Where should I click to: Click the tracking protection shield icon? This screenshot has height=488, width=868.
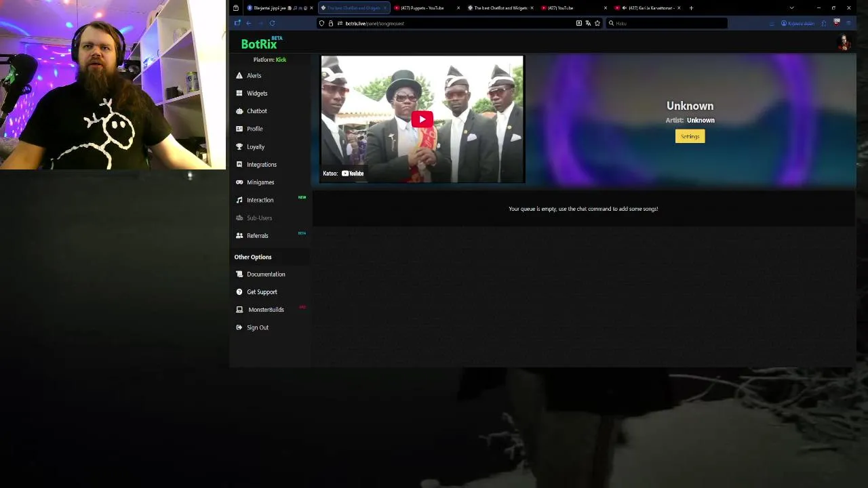click(322, 23)
